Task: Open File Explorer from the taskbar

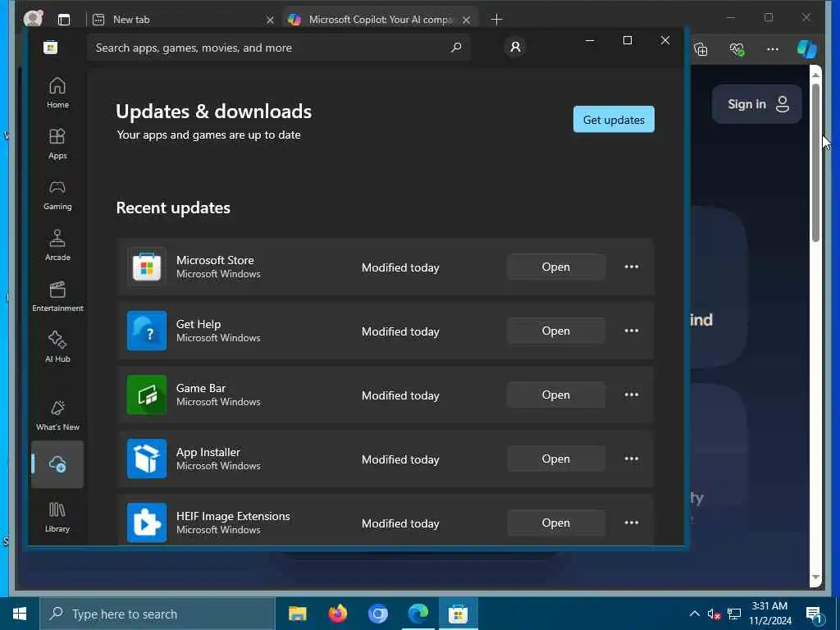Action: [297, 614]
